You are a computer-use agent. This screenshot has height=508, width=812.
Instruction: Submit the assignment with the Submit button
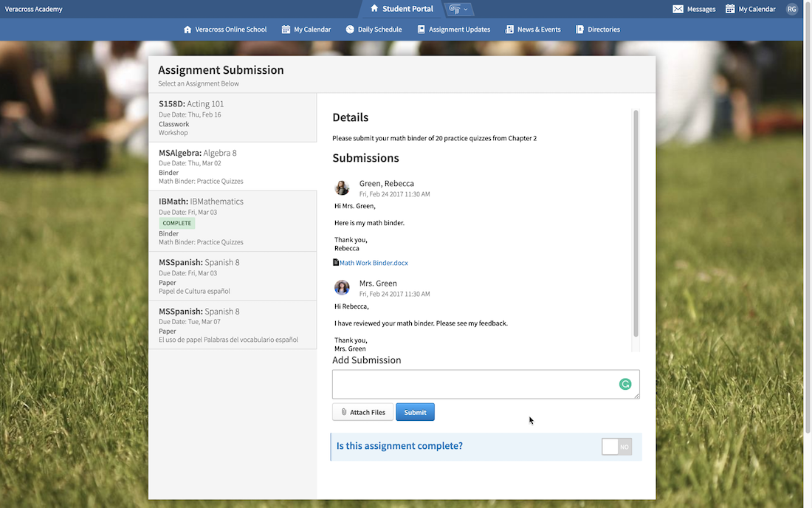[415, 411]
